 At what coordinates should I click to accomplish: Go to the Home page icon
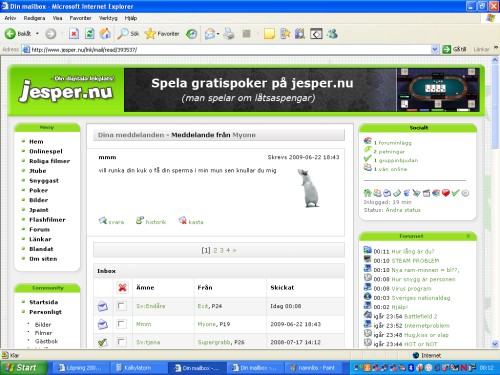(x=105, y=34)
